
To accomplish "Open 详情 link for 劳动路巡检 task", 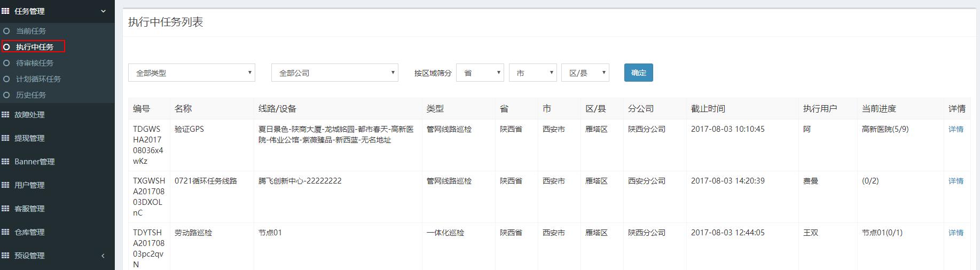I will point(956,233).
